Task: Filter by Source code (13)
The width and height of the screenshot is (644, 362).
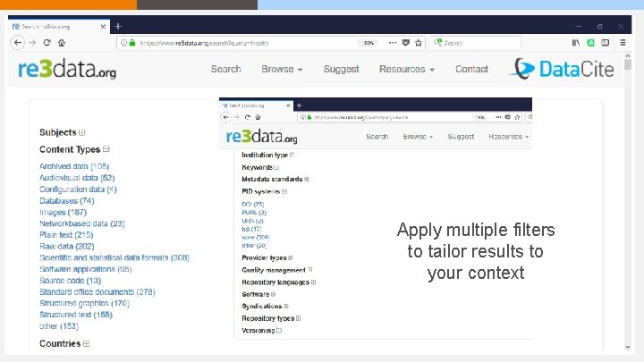Action: click(70, 281)
